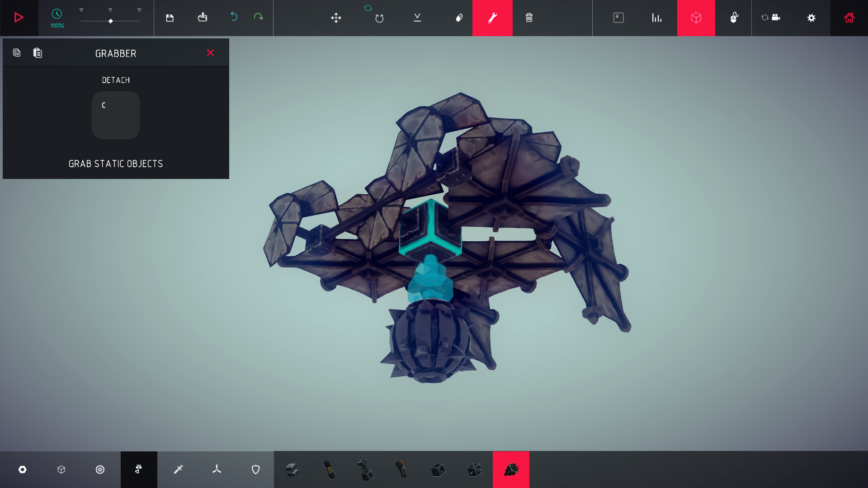Toggle the wrench key-mapper tool off
Viewport: 868px width, 488px height.
492,18
